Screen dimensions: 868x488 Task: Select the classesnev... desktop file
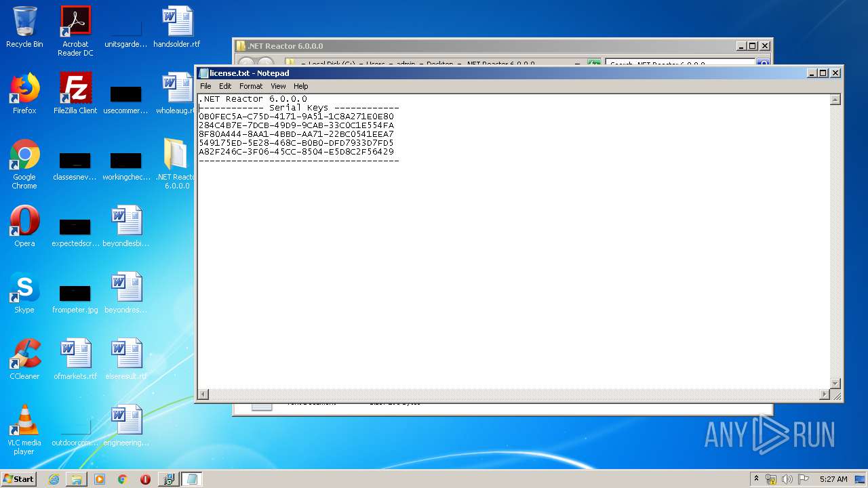click(x=75, y=166)
